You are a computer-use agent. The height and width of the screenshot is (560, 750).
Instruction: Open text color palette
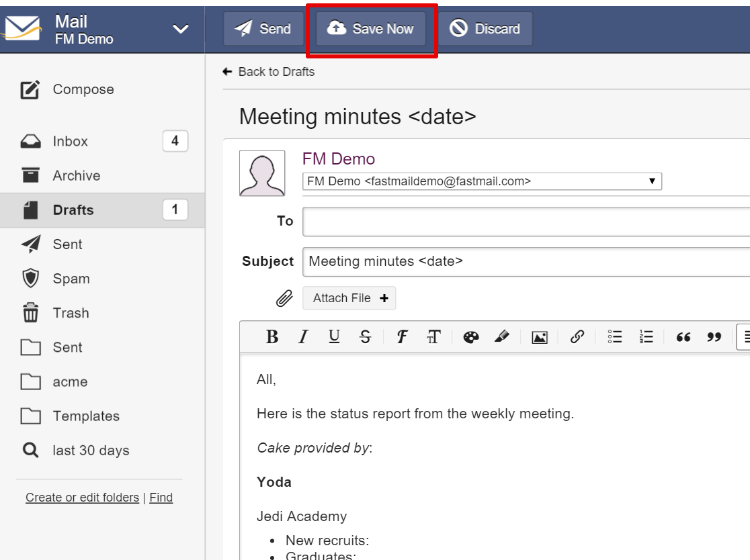point(471,337)
